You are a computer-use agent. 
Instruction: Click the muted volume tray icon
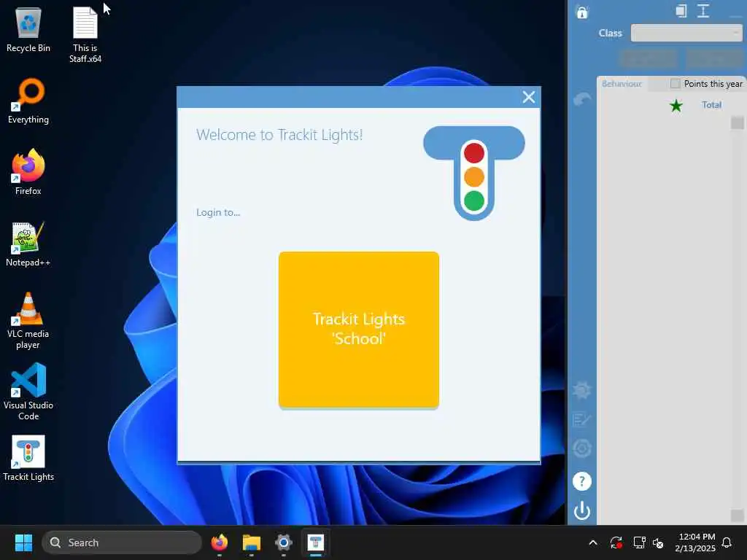pos(659,542)
